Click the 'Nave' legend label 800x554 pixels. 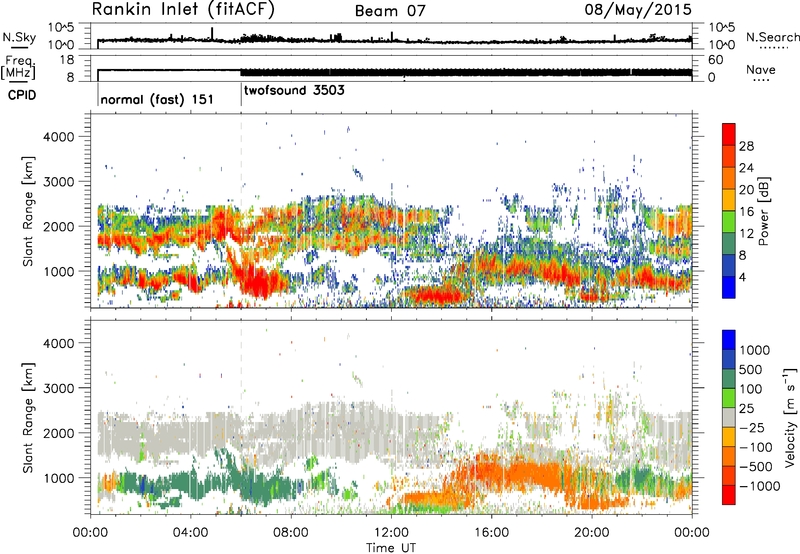[761, 69]
